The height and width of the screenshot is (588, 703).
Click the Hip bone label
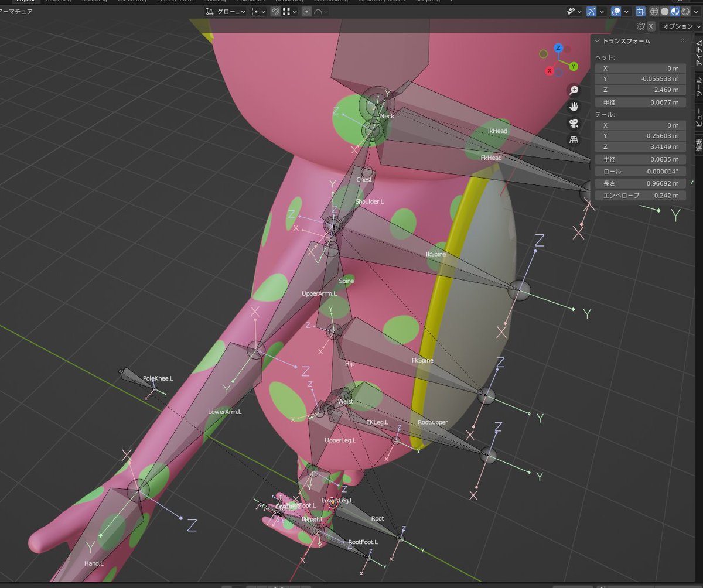point(350,364)
